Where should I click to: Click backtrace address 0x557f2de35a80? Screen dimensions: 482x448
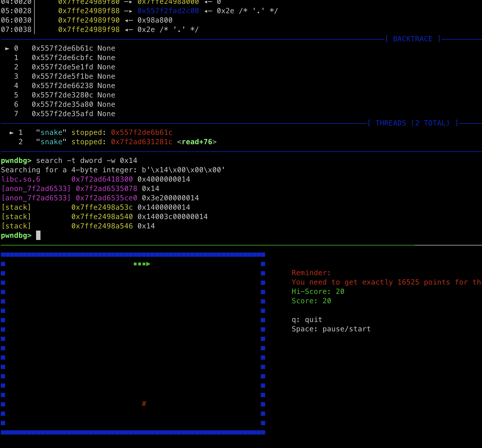click(63, 104)
